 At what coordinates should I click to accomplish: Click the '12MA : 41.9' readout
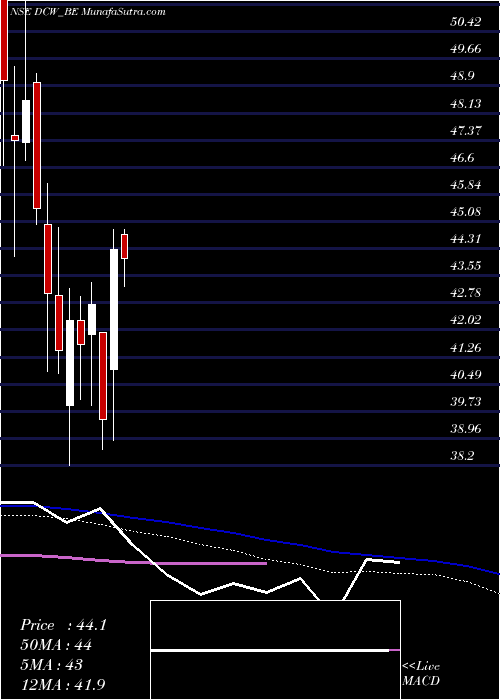(63, 684)
